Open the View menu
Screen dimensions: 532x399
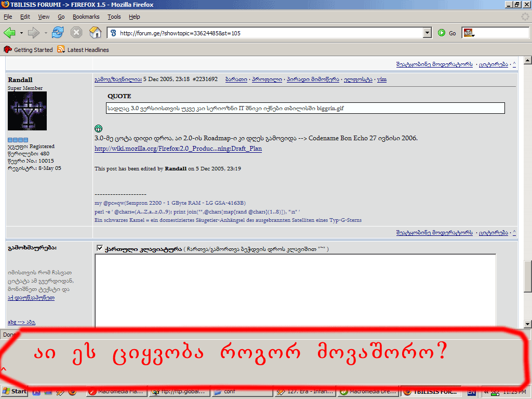click(x=44, y=17)
